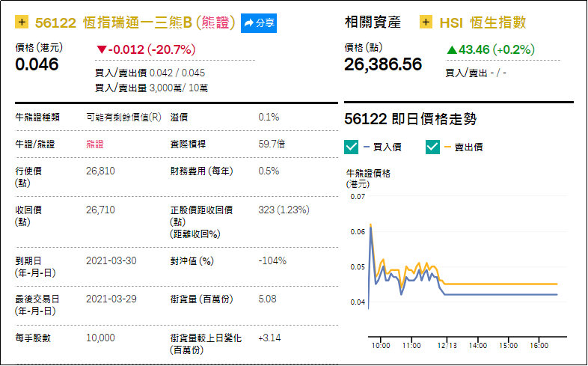This screenshot has width=588, height=366.
Task: Click the green up triangle for HSI
Action: click(452, 49)
